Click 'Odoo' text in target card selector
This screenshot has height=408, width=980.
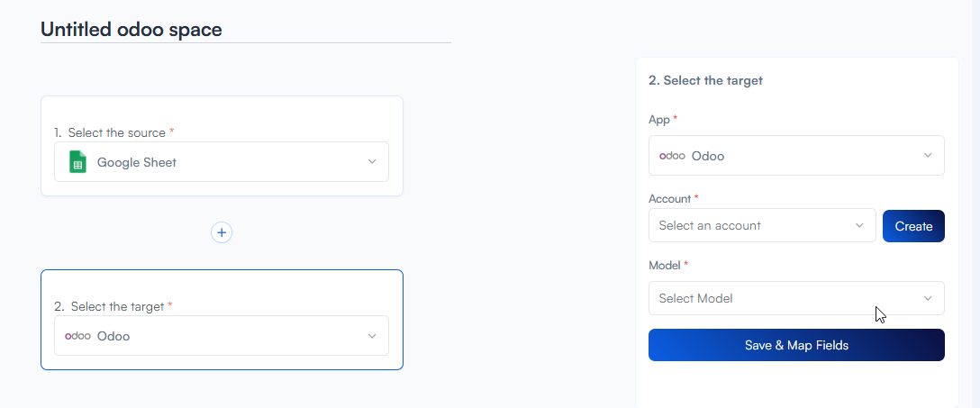113,337
